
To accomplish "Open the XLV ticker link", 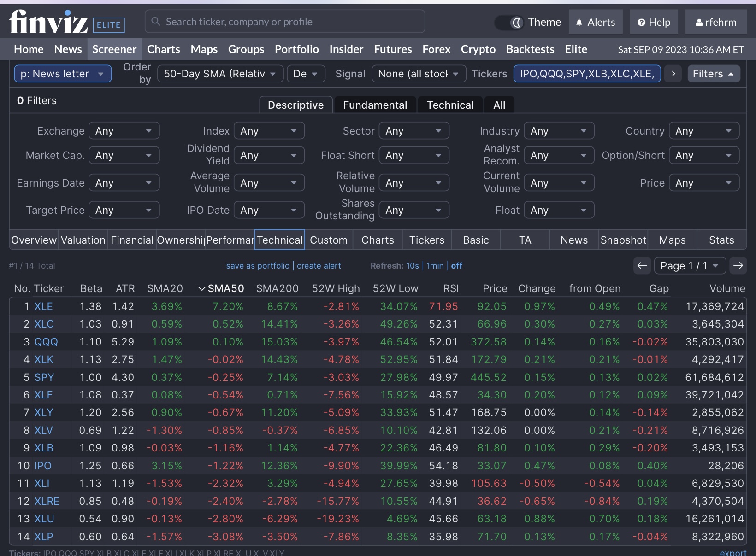I will [x=44, y=430].
